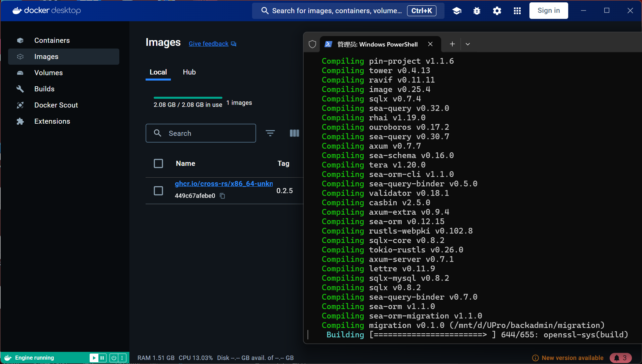Image resolution: width=642 pixels, height=364 pixels.
Task: Click the PowerShell shield icon
Action: pyautogui.click(x=312, y=44)
